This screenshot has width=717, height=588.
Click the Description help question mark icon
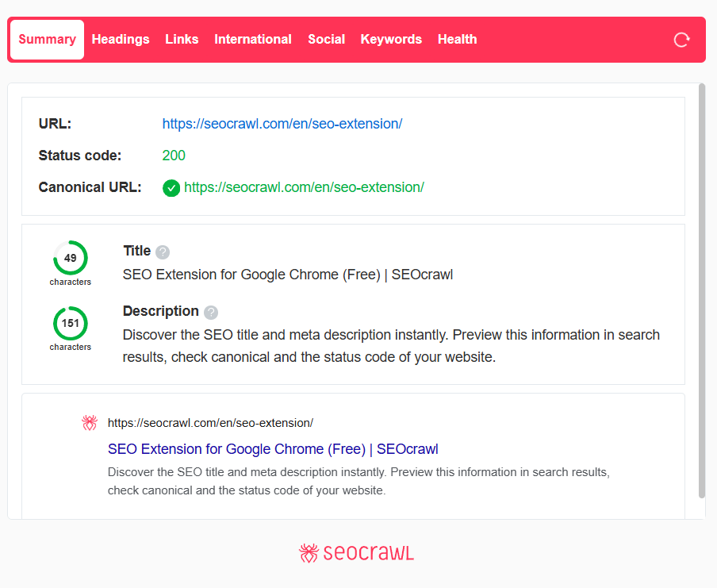click(211, 313)
